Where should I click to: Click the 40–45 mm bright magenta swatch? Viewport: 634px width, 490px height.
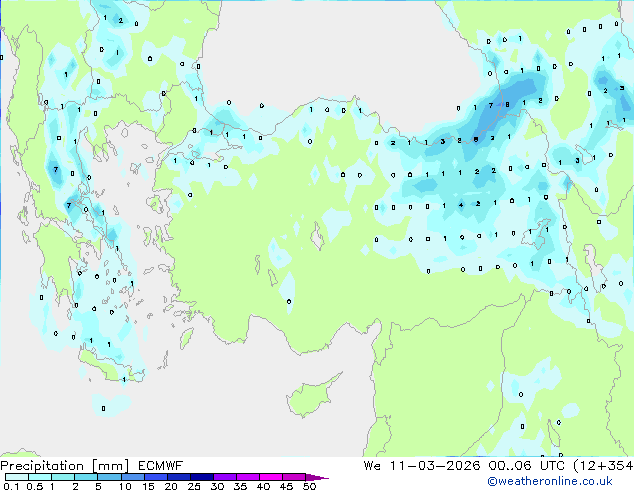click(x=271, y=477)
